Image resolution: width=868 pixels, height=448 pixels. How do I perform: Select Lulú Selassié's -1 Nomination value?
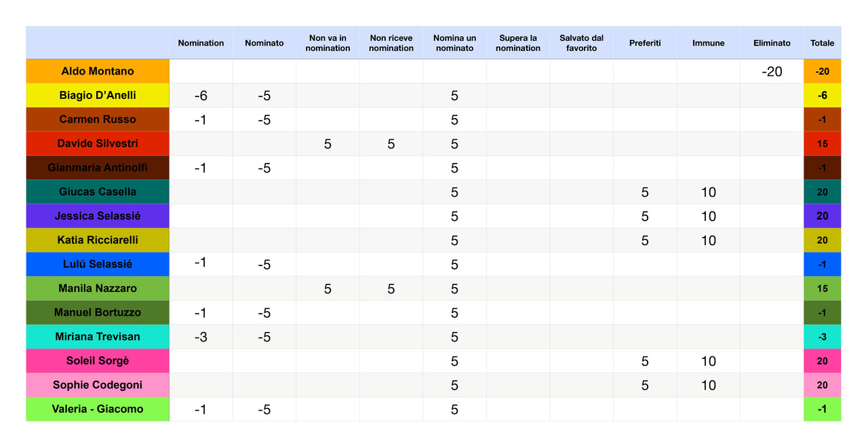click(201, 264)
